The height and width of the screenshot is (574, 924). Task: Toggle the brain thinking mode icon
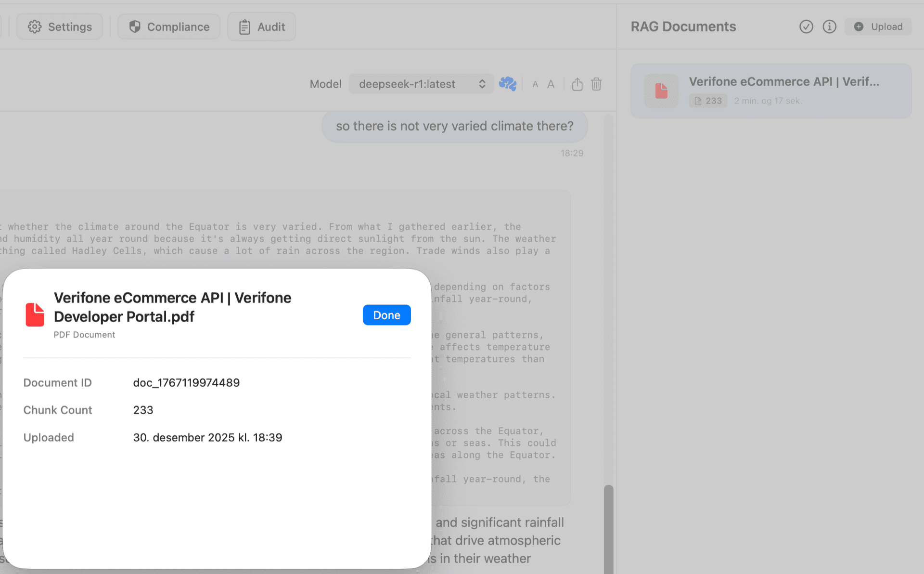click(507, 84)
